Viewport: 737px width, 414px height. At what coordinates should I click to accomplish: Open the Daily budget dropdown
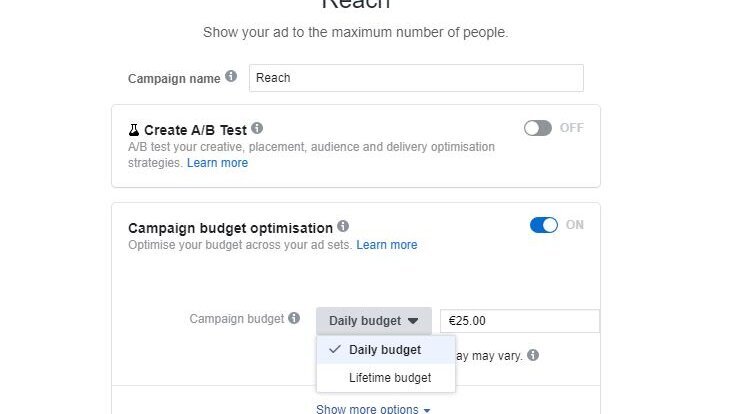pos(374,321)
